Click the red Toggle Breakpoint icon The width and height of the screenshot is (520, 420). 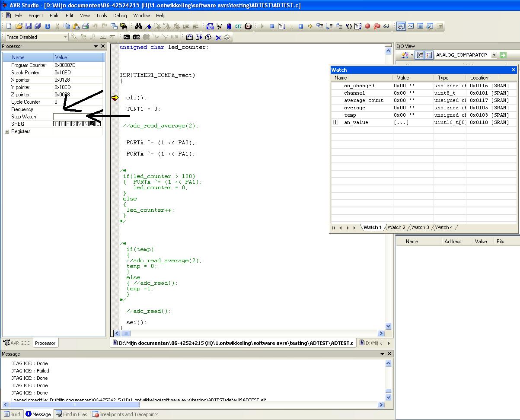[368, 26]
